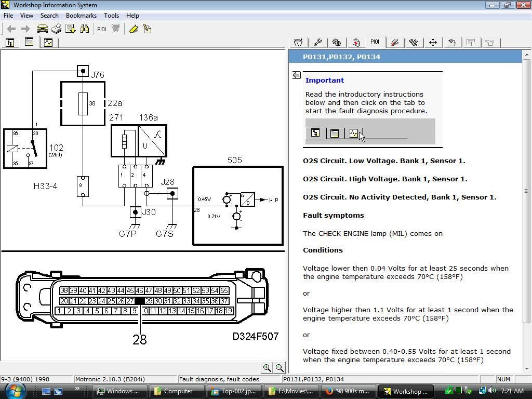Select the four-arrow move icon
532x399 pixels.
[x=434, y=43]
